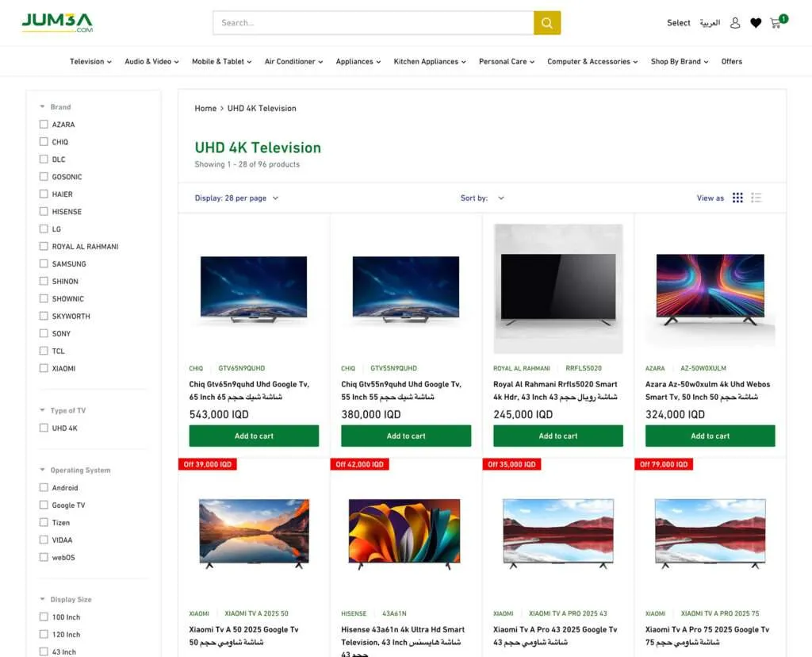Open the Appliances menu
This screenshot has height=657, width=812.
pyautogui.click(x=358, y=61)
